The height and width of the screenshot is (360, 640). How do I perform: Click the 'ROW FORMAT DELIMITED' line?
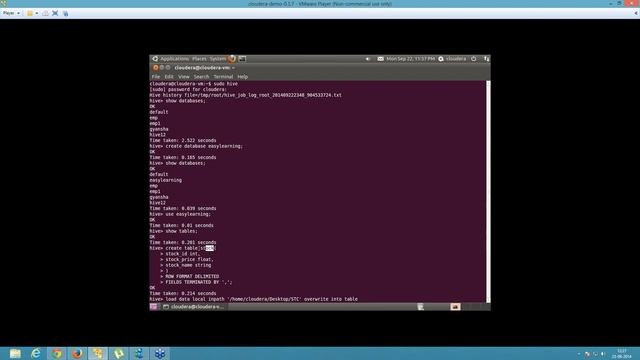pos(192,276)
